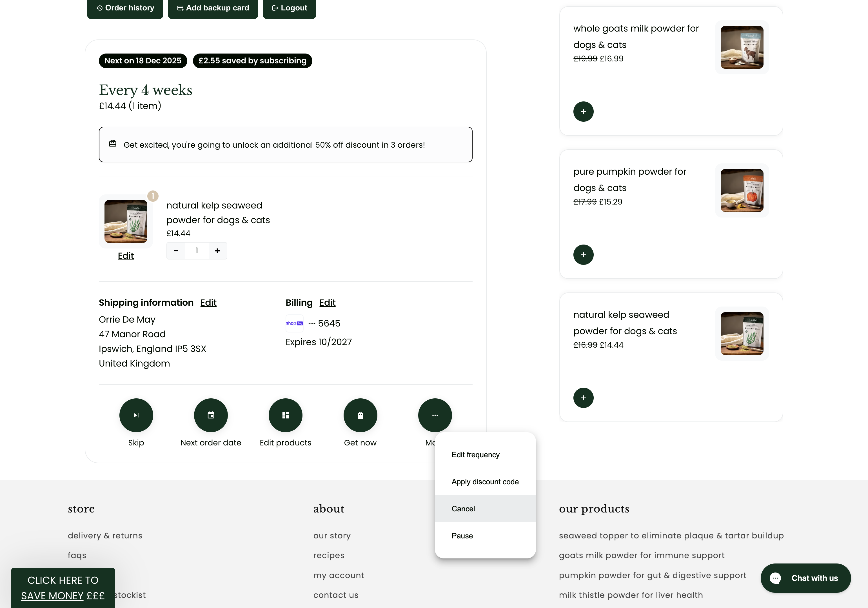
Task: Open contact us footer link
Action: pos(336,595)
